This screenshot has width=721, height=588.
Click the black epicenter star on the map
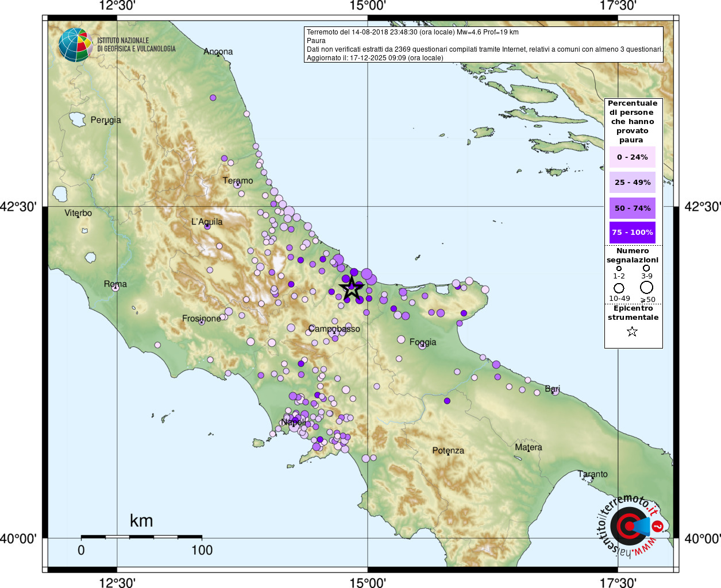[352, 288]
